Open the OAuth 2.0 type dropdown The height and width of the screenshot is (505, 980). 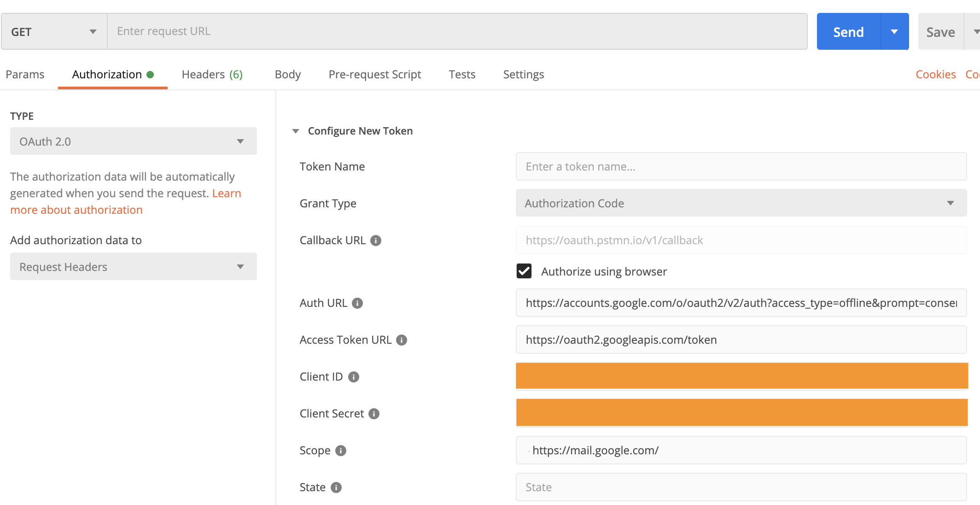[133, 141]
